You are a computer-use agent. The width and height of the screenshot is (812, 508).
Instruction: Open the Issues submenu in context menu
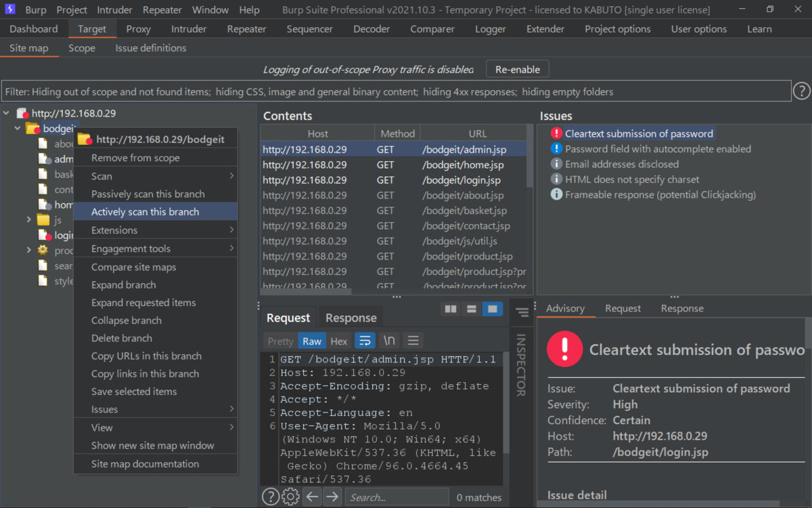(156, 409)
